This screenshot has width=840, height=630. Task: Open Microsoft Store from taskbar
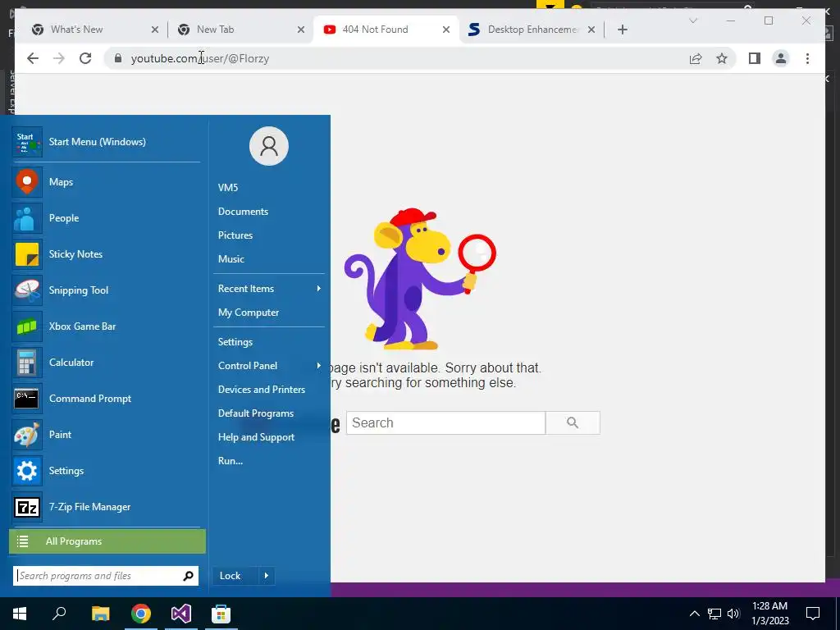[x=221, y=614]
